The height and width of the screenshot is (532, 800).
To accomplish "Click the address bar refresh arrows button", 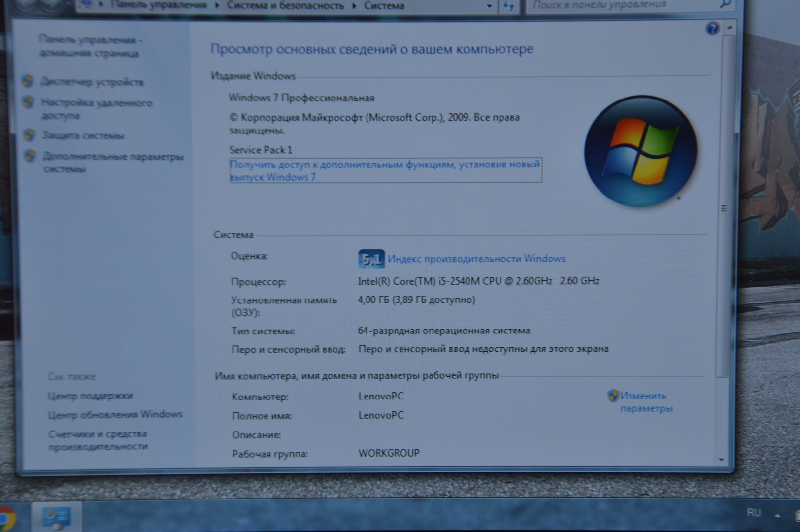I will (509, 6).
